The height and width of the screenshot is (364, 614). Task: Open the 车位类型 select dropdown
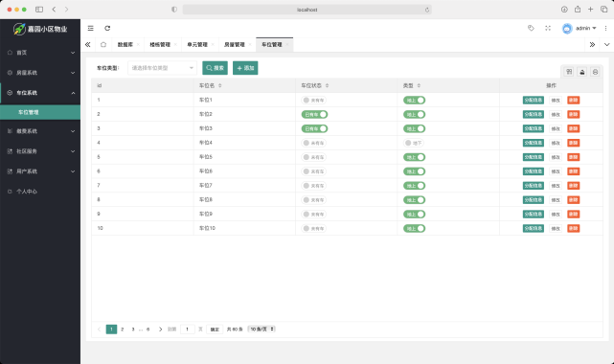click(162, 68)
